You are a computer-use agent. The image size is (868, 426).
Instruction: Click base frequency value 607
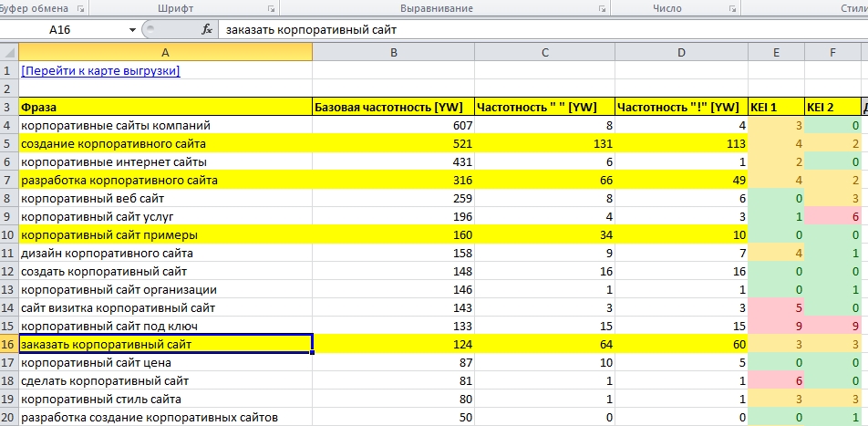click(x=394, y=125)
